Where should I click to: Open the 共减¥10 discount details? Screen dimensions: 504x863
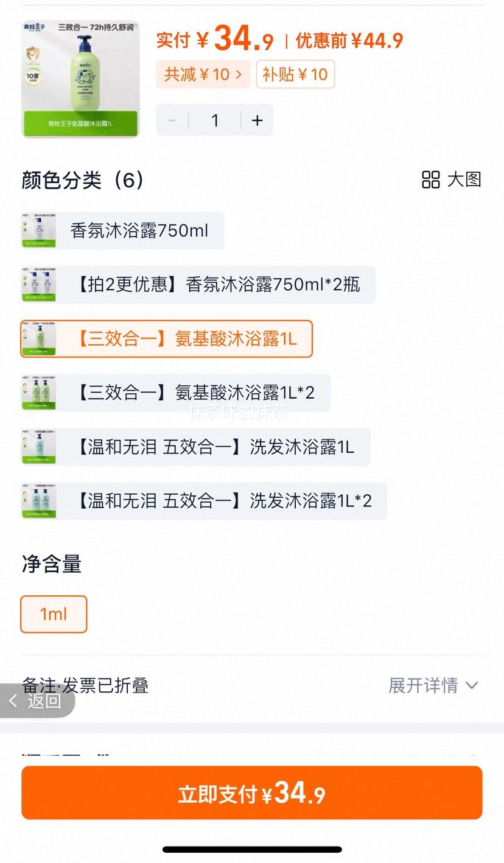click(203, 74)
